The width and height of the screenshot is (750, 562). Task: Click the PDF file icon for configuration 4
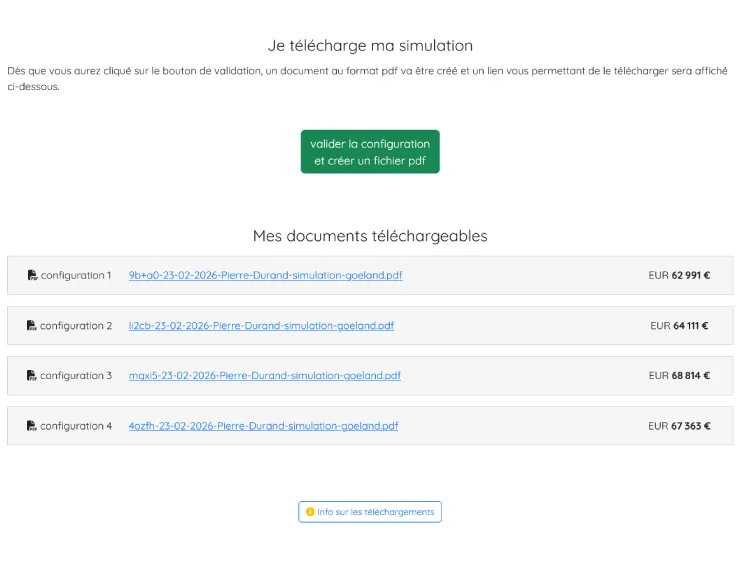[32, 425]
